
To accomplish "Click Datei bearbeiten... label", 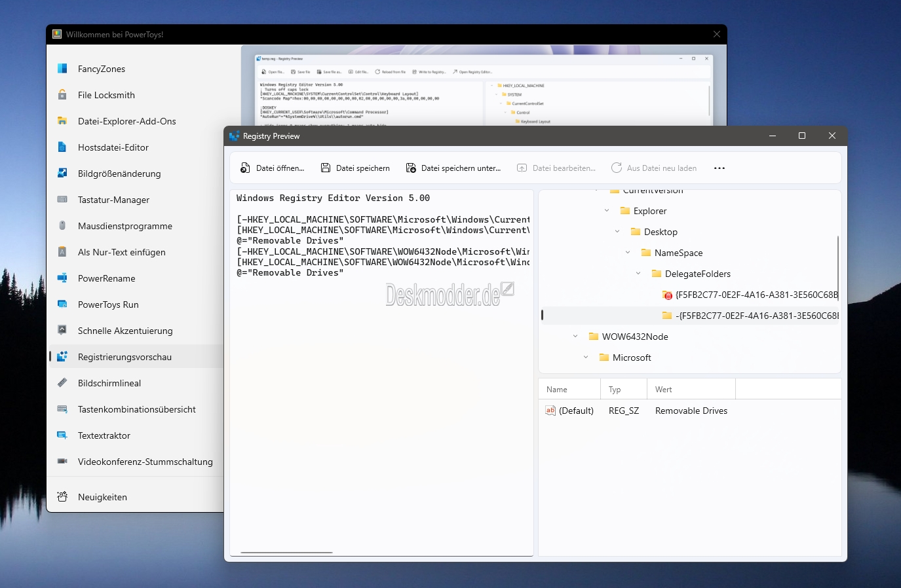I will (564, 168).
